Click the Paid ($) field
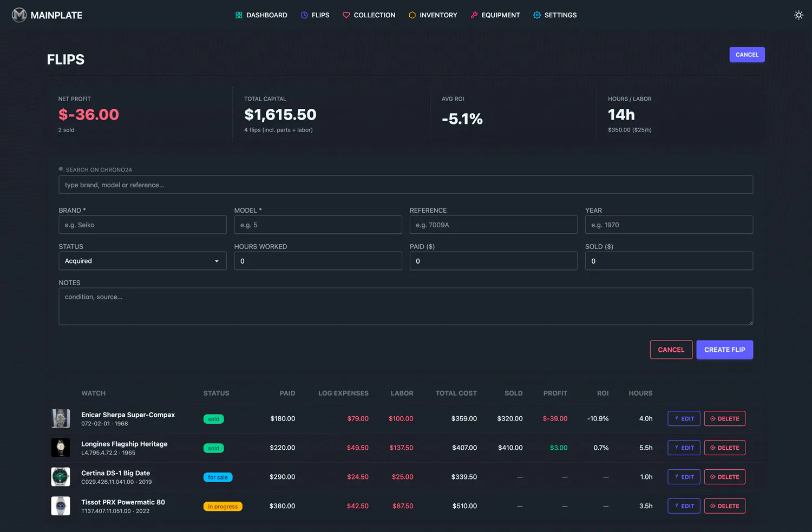The width and height of the screenshot is (812, 532). 493,261
